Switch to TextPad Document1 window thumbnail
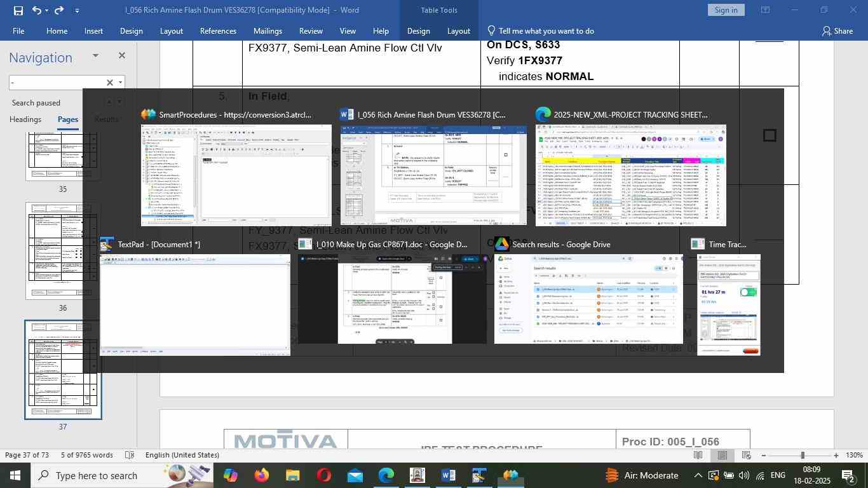Screen dimensions: 868x488 pyautogui.click(x=195, y=304)
